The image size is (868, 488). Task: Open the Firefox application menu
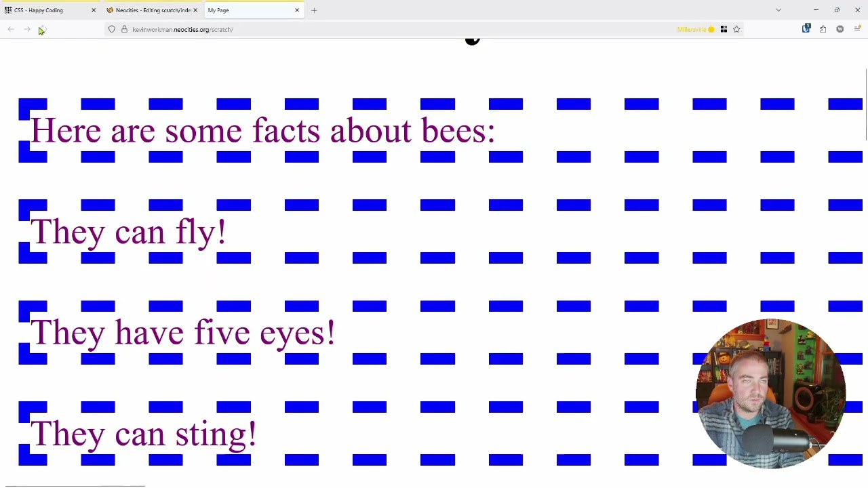pos(857,29)
